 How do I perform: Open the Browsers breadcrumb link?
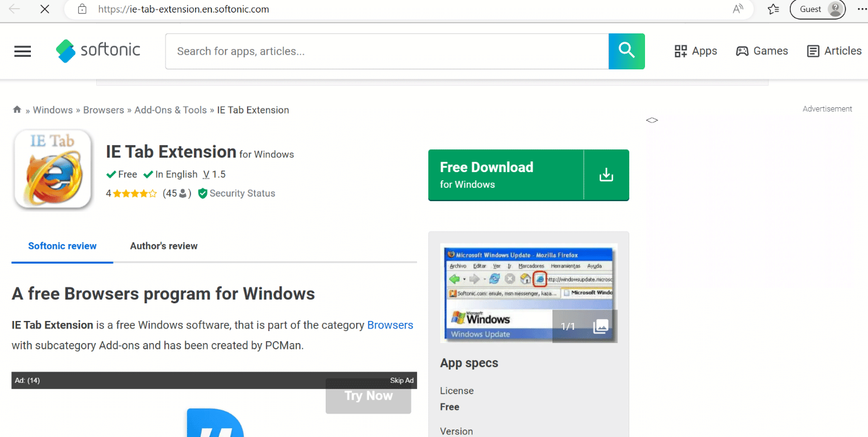103,110
